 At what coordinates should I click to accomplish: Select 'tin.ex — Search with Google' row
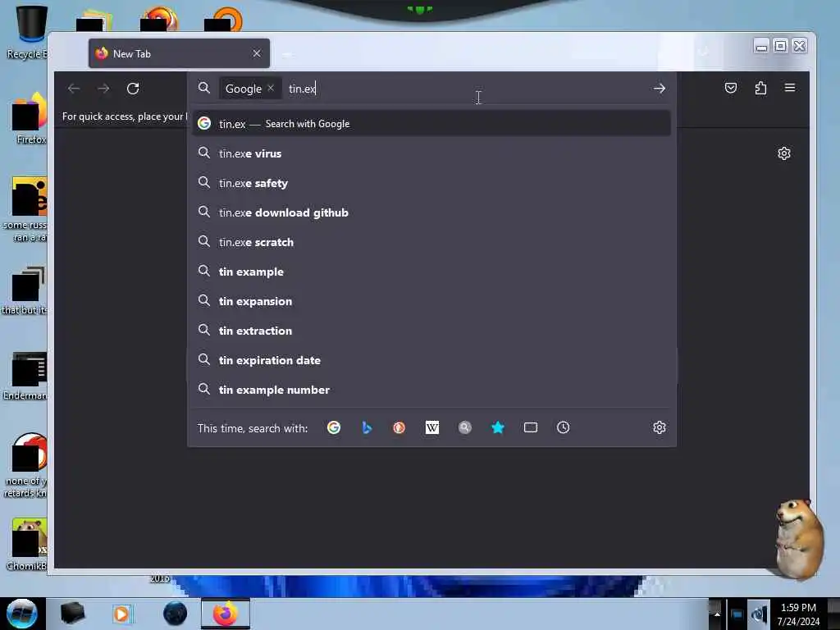coord(431,124)
